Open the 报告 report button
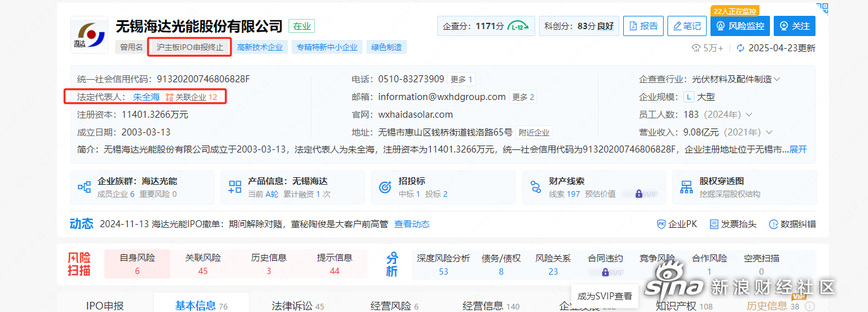The height and width of the screenshot is (312, 868). tap(643, 26)
